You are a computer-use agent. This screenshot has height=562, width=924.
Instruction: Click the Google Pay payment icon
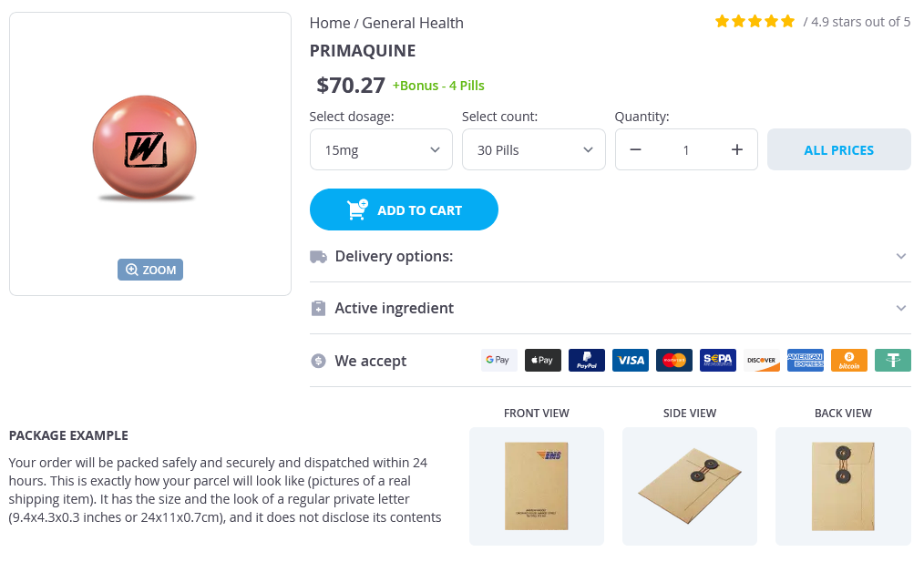click(498, 361)
